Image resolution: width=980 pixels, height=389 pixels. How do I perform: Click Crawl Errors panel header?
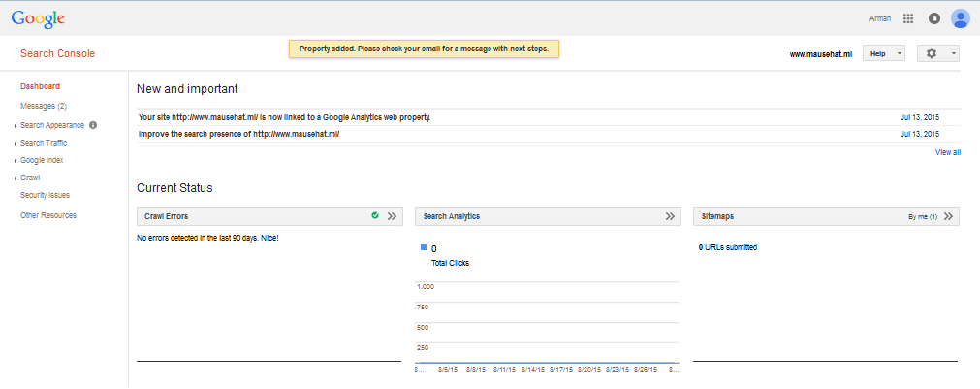coord(269,216)
